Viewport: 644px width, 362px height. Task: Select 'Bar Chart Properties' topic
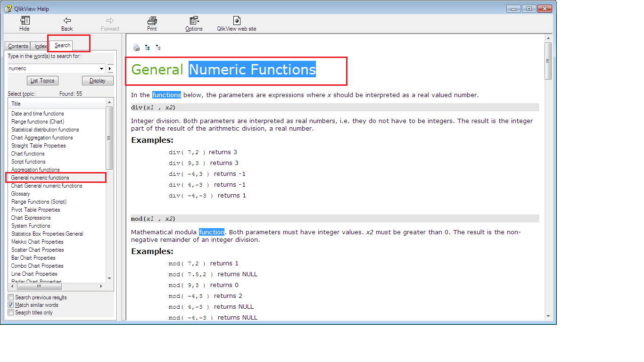tap(33, 258)
